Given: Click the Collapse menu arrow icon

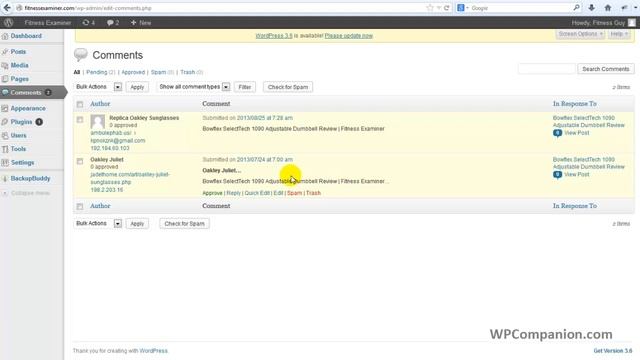Looking at the screenshot, I should (5, 193).
